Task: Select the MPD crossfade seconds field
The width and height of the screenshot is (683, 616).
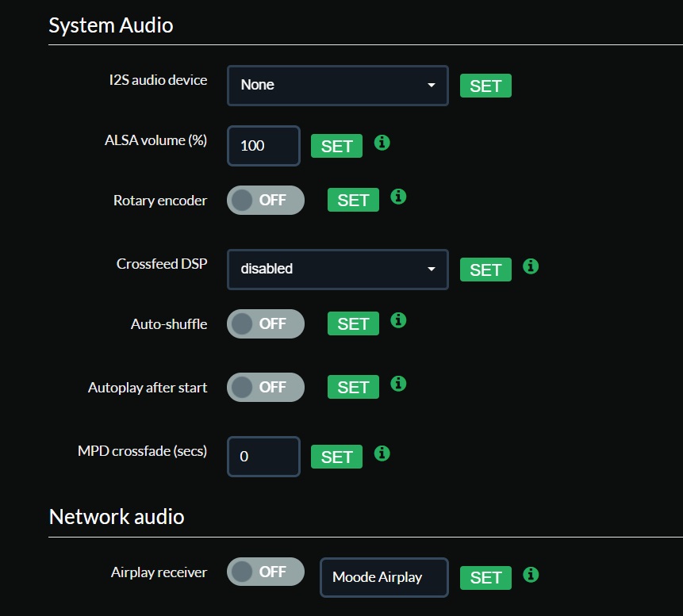Action: coord(263,457)
